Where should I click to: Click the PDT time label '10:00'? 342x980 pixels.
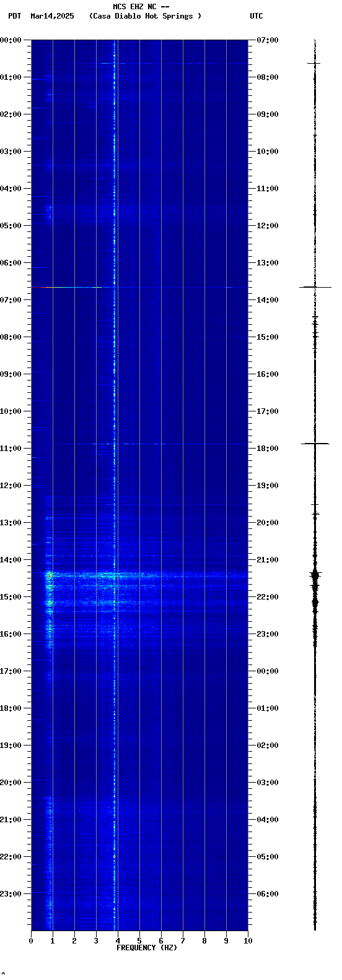(11, 411)
